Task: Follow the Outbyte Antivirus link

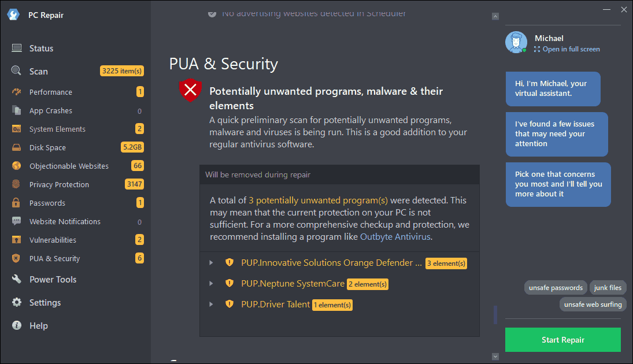Action: click(x=395, y=237)
